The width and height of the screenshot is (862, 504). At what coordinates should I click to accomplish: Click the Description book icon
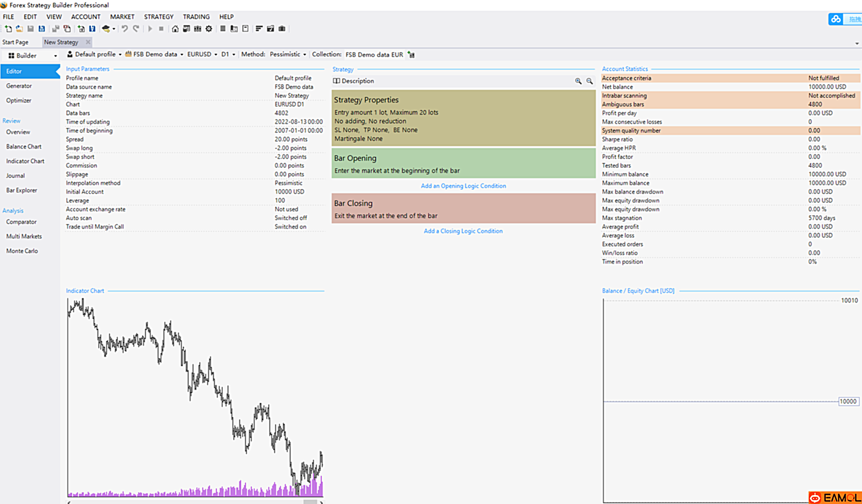(x=336, y=81)
